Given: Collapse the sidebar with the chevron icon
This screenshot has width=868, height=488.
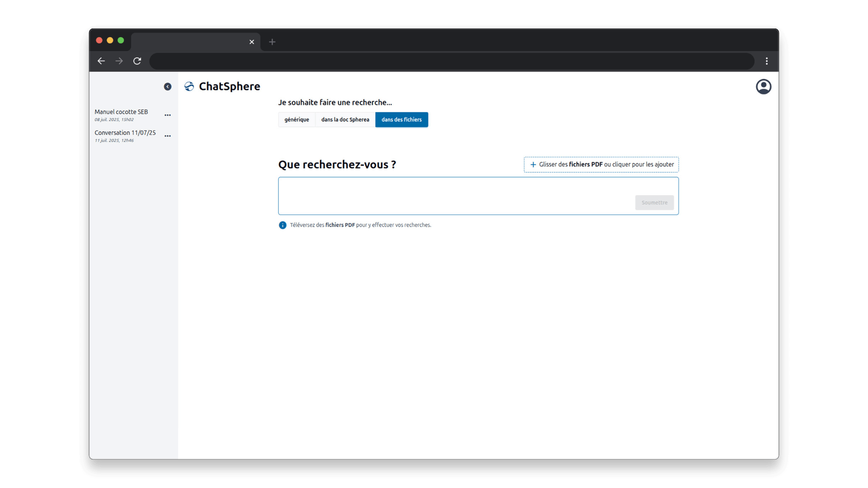Looking at the screenshot, I should click(168, 87).
